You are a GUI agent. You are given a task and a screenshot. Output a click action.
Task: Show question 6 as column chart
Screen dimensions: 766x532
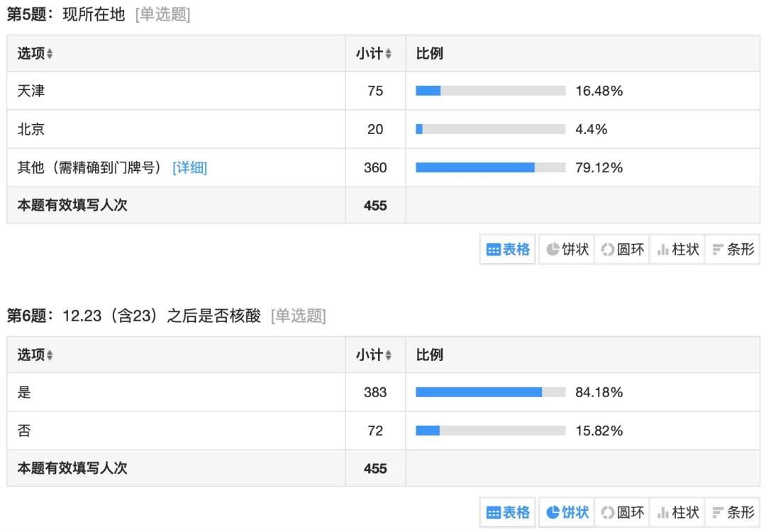pos(677,512)
